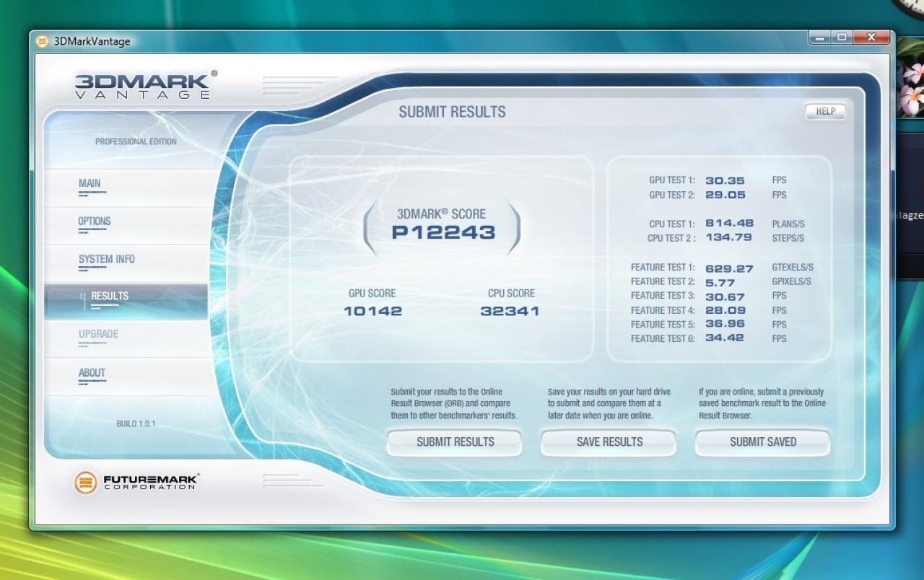
Task: Click GPU Test 2 value 29.05
Action: (x=725, y=195)
